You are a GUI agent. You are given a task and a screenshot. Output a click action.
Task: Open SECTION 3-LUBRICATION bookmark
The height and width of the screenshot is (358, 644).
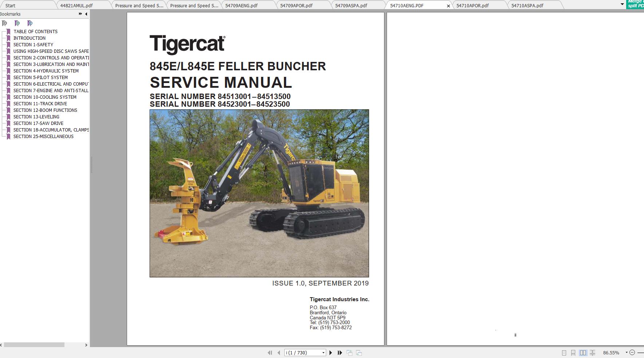[51, 64]
